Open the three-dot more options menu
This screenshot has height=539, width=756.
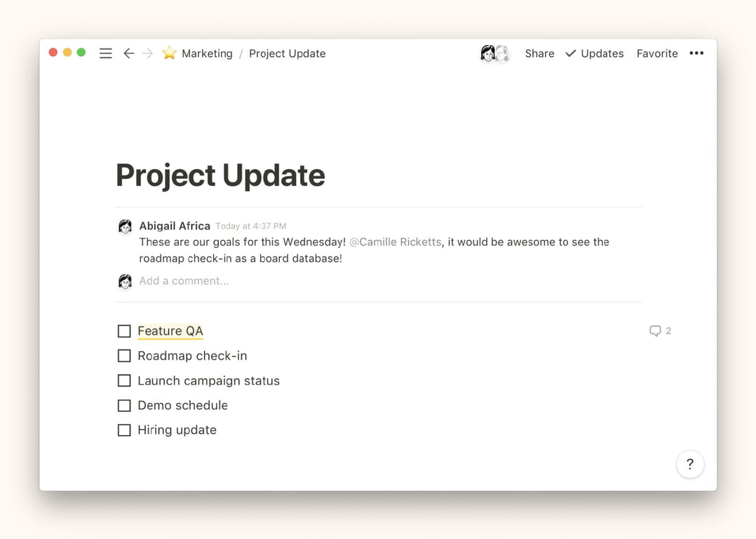pyautogui.click(x=696, y=53)
